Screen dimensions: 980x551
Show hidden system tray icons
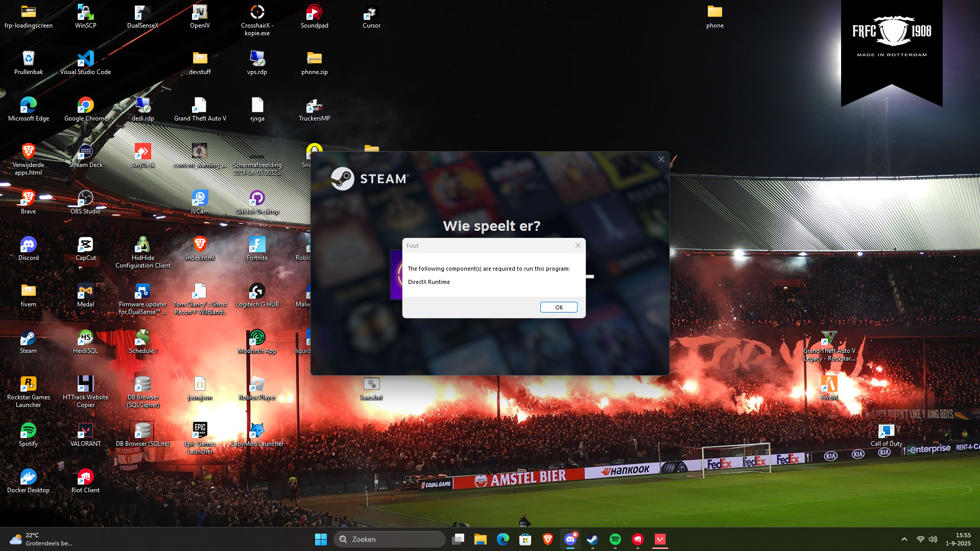[904, 539]
